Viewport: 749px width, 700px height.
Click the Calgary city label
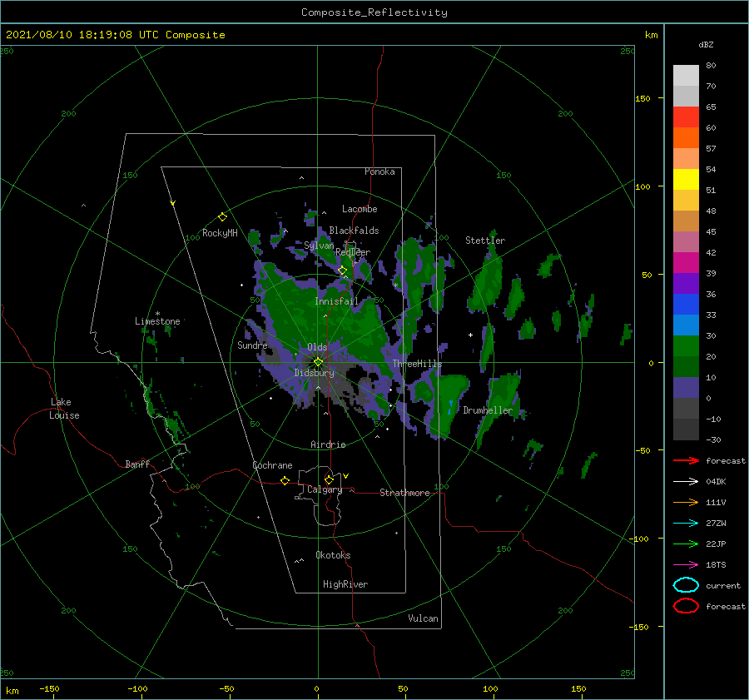[x=325, y=489]
